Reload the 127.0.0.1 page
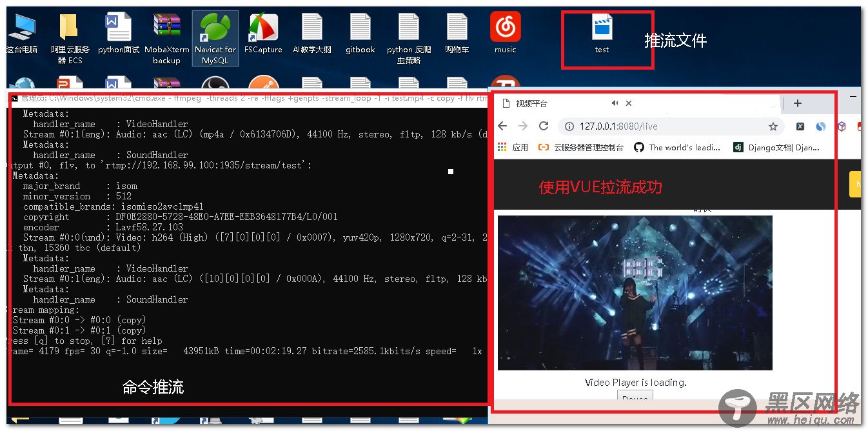Screen dimensions: 868x431 (x=544, y=126)
